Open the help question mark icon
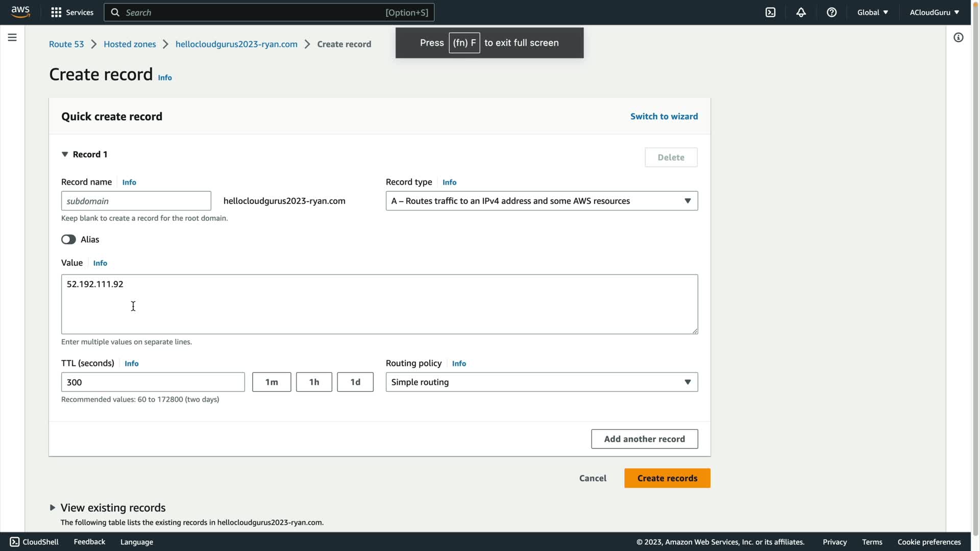Image resolution: width=980 pixels, height=551 pixels. click(831, 12)
